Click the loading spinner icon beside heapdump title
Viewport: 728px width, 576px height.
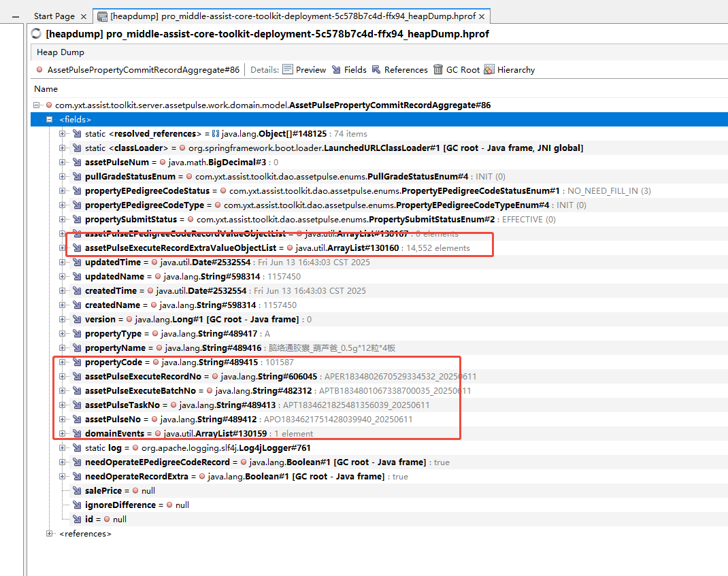tap(36, 34)
